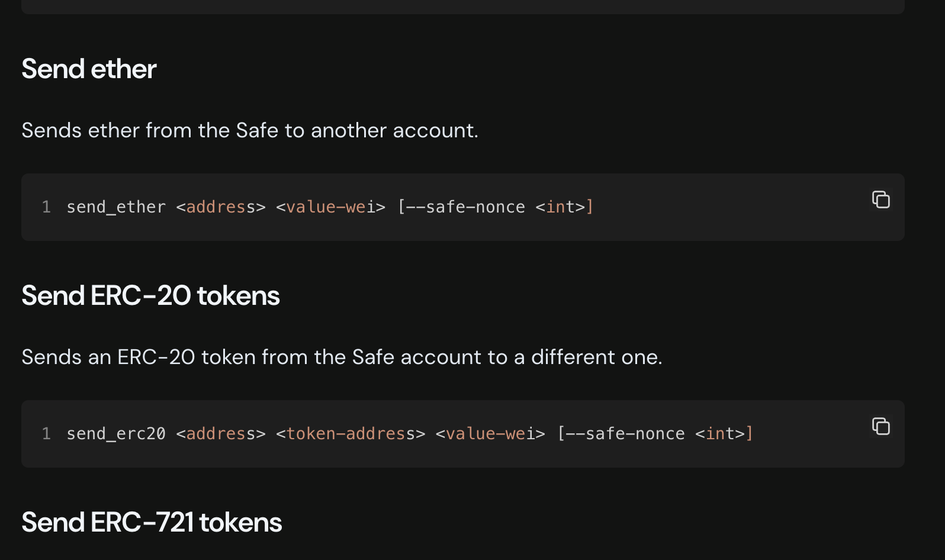Click the Send ERC-721 tokens heading

[152, 522]
